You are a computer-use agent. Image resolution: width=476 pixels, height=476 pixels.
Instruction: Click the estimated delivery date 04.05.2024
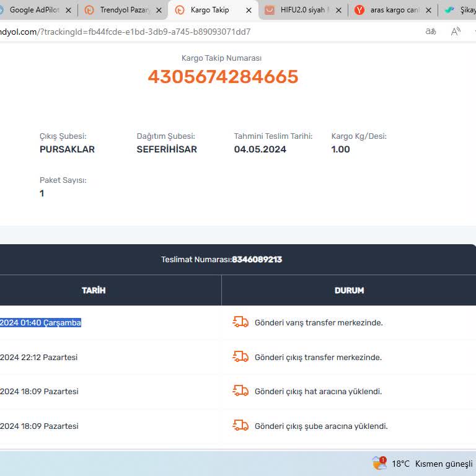click(x=260, y=149)
